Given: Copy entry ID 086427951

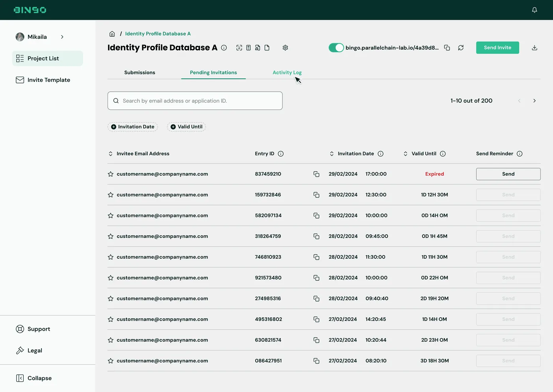Looking at the screenshot, I should tap(316, 361).
